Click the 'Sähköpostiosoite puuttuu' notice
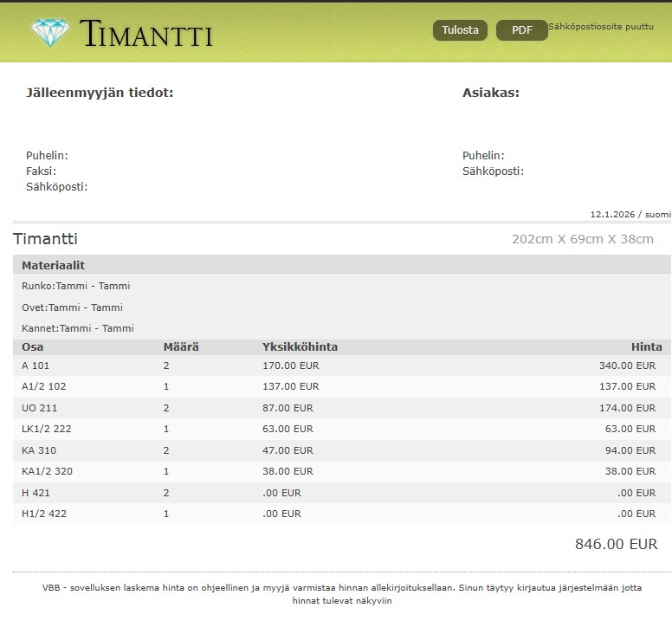Image resolution: width=672 pixels, height=621 pixels. pos(600,27)
